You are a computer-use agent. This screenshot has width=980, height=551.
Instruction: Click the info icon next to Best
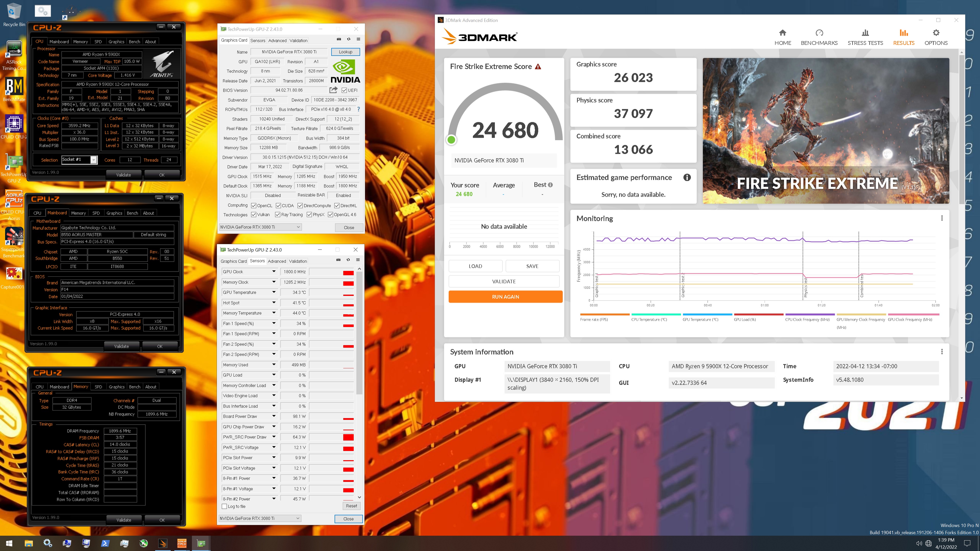coord(550,185)
